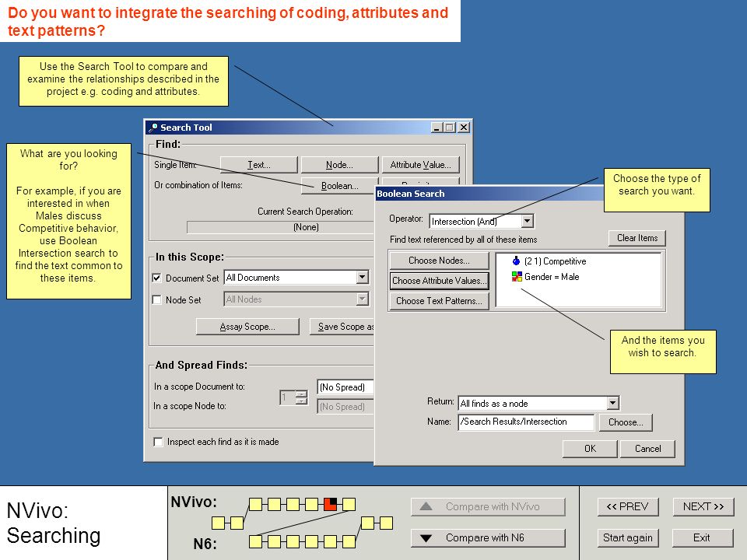Image resolution: width=747 pixels, height=560 pixels.
Task: Click the first yellow step box in N6 row
Action: pos(255,541)
